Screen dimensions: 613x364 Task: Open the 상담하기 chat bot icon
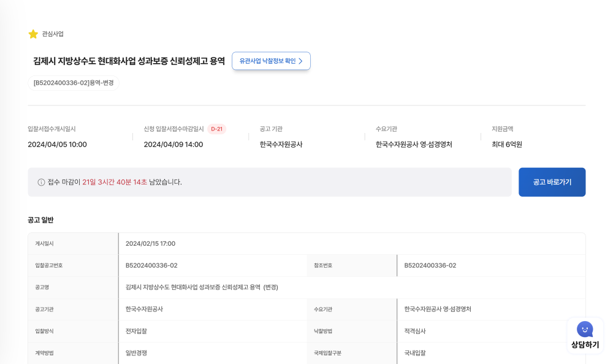tap(585, 330)
